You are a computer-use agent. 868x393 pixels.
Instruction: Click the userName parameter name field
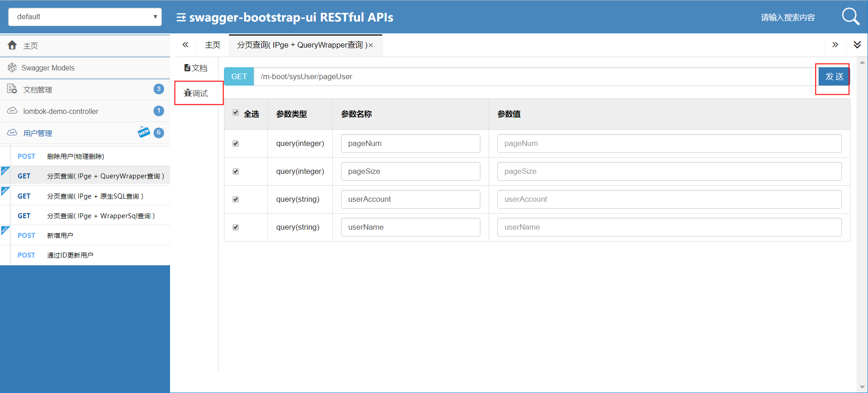410,227
